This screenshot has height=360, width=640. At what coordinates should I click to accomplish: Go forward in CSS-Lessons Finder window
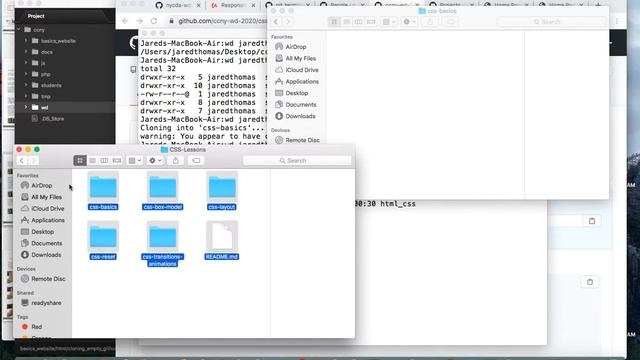[34, 160]
